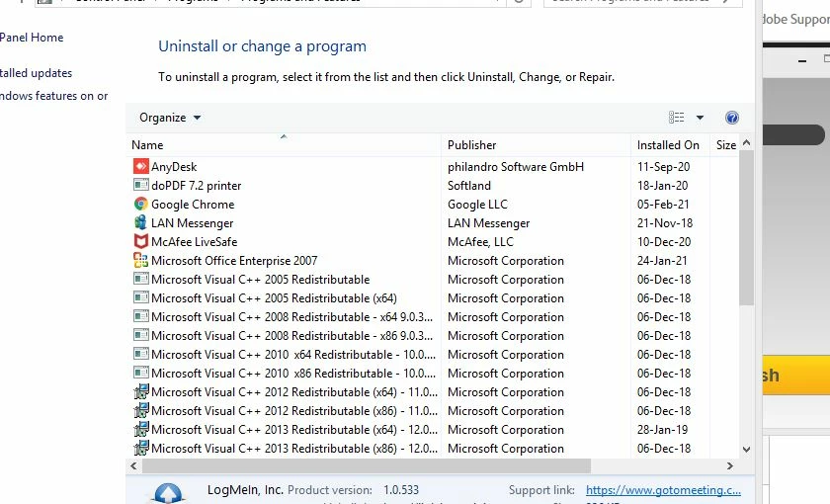Sort by Installed On column header
Viewport: 830px width, 504px height.
tap(668, 145)
